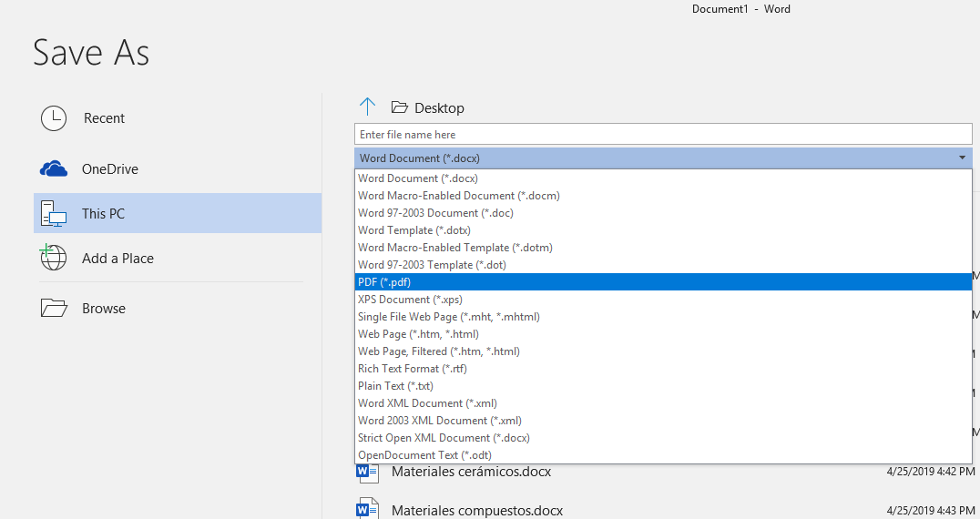
Task: Click the OneDrive cloud icon
Action: click(x=54, y=168)
